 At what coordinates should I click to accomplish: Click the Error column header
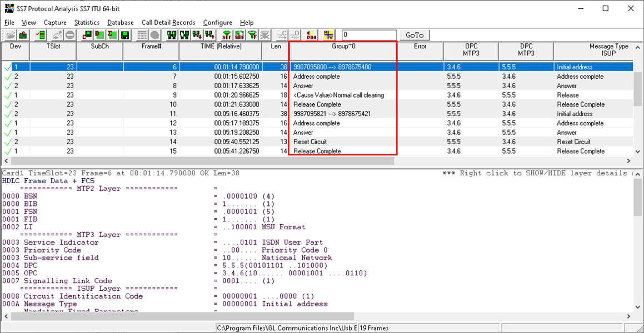click(420, 51)
